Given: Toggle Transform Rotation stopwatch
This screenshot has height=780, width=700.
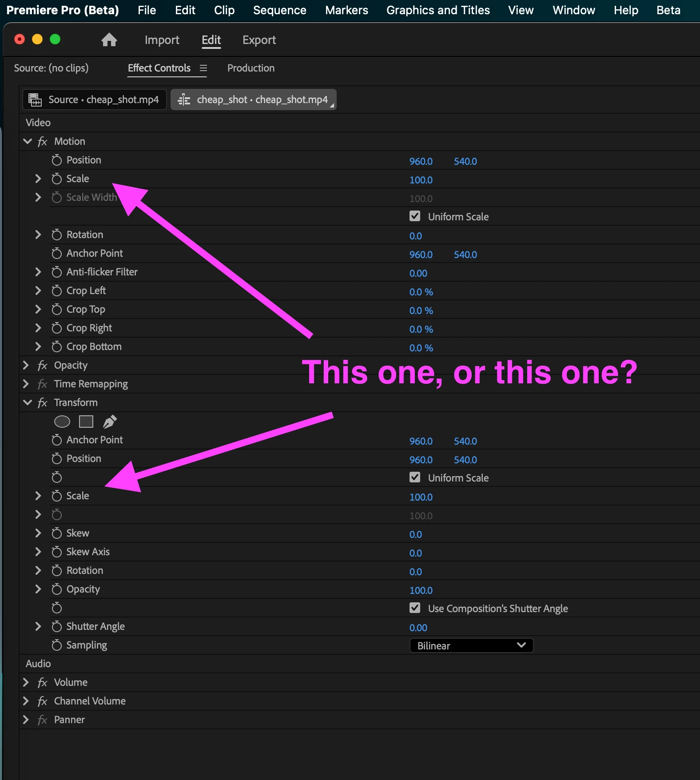Looking at the screenshot, I should click(x=56, y=570).
